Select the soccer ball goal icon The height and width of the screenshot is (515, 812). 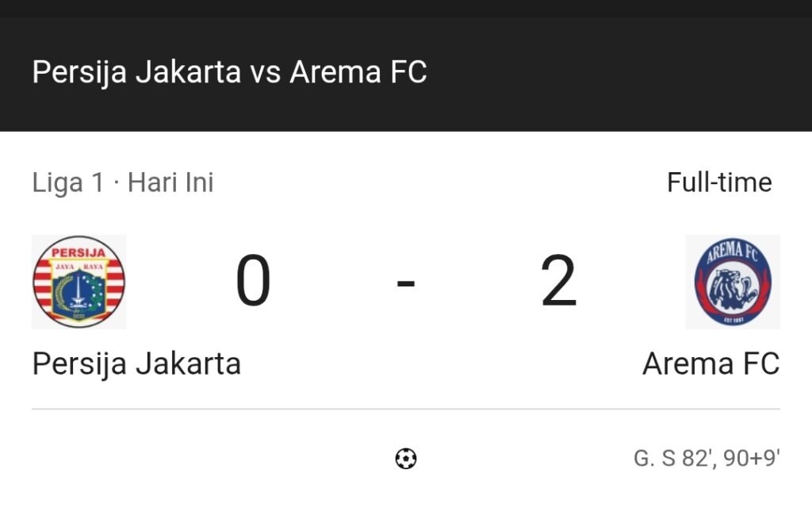click(406, 459)
